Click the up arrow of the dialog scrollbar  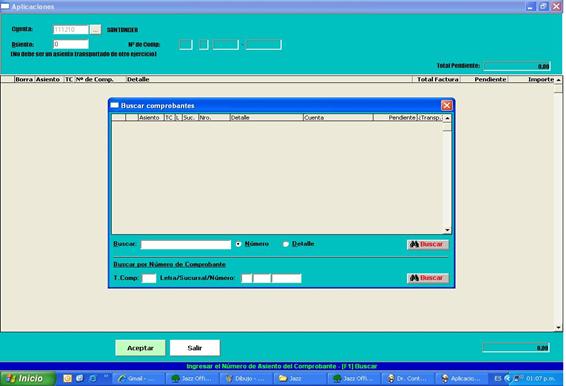[x=447, y=118]
